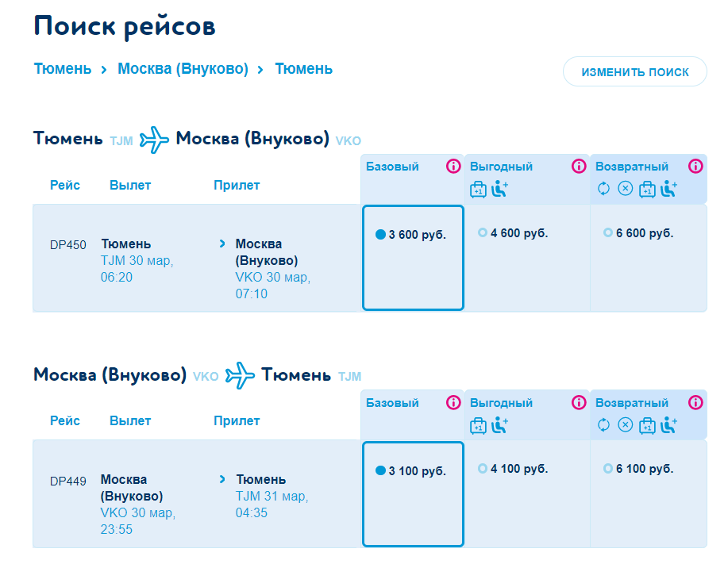Click seat icon under Выгодный, Москва–Тюмень table
Viewport: 728px width, 564px height.
tap(499, 424)
